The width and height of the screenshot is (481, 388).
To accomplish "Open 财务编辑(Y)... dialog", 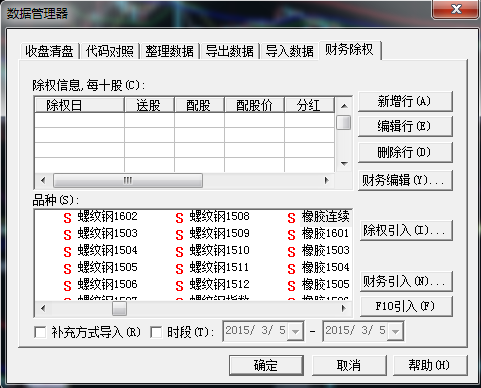I will pos(405,180).
